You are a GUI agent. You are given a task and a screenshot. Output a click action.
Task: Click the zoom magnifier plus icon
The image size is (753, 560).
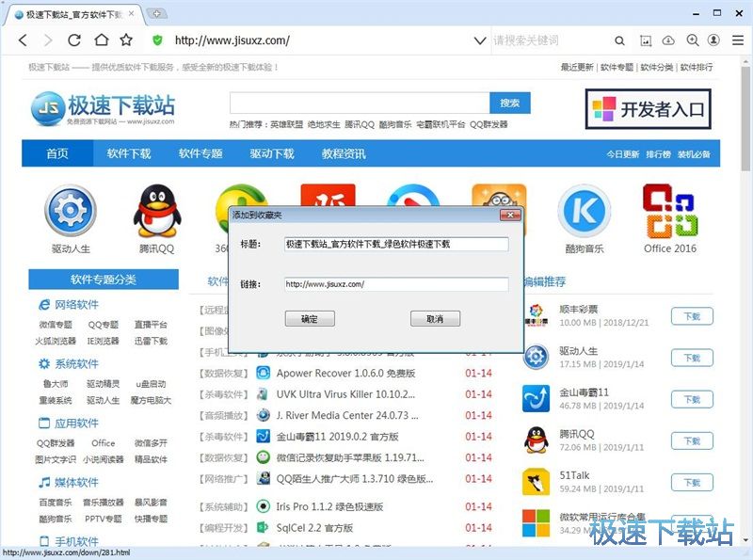coord(693,40)
